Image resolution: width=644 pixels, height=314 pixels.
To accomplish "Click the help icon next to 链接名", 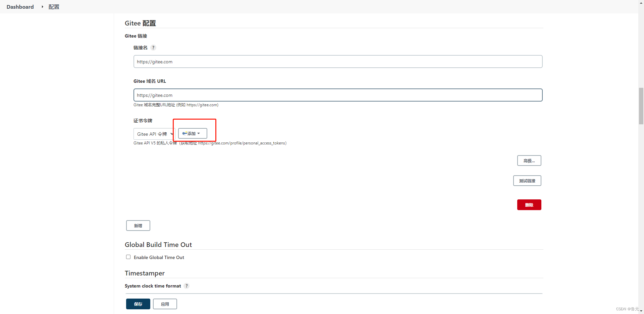I will tap(153, 48).
